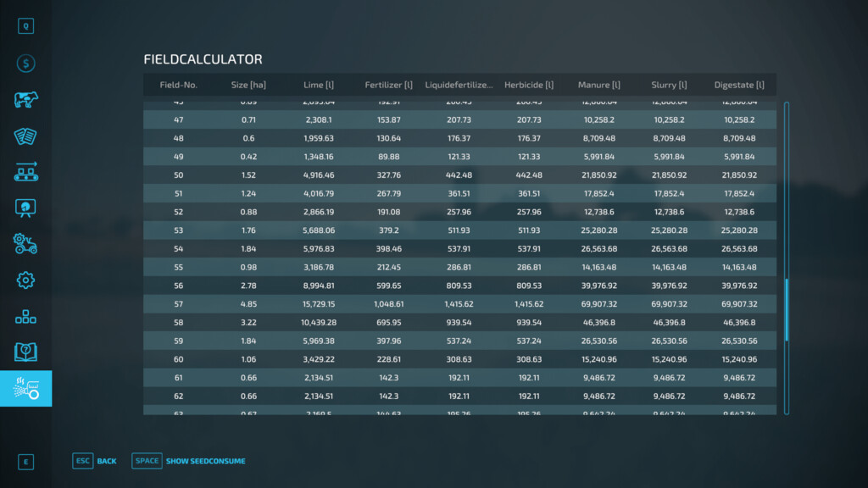Click the Lime [l] column header

click(x=319, y=85)
